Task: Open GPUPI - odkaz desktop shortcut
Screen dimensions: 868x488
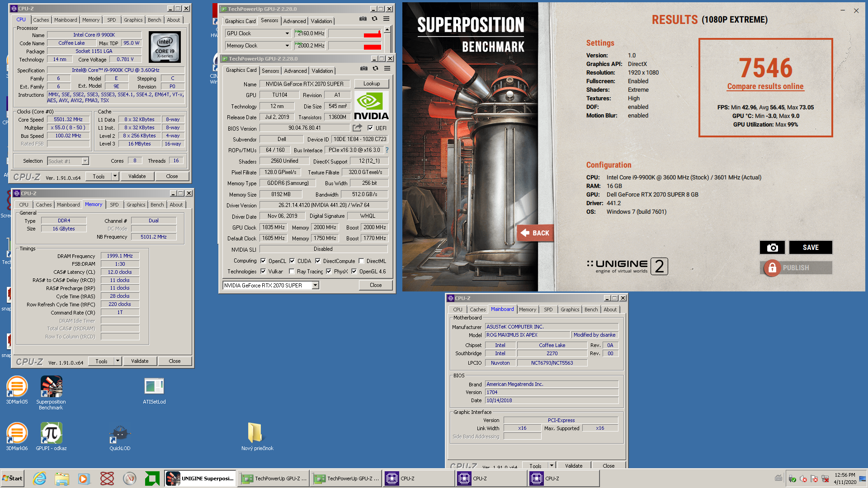Action: [51, 436]
